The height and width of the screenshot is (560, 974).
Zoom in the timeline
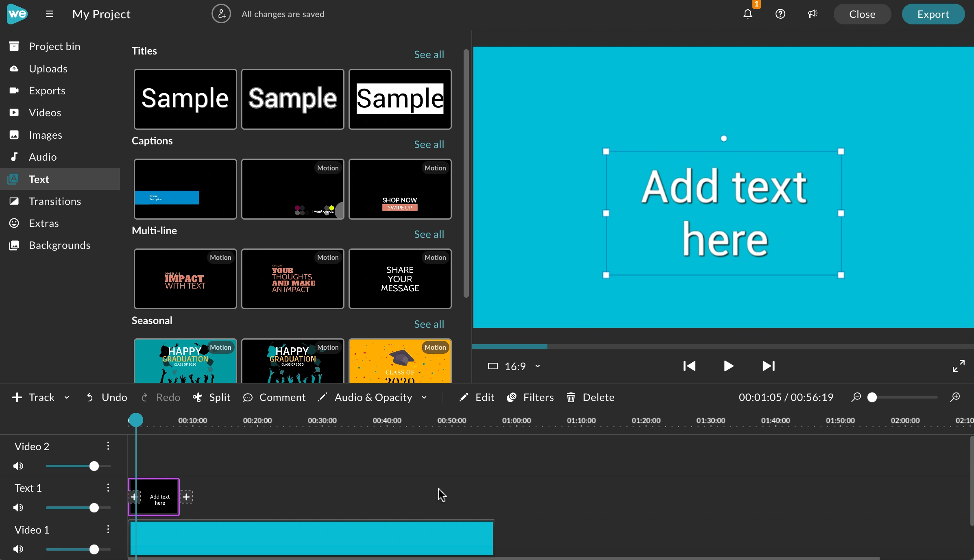pos(955,397)
